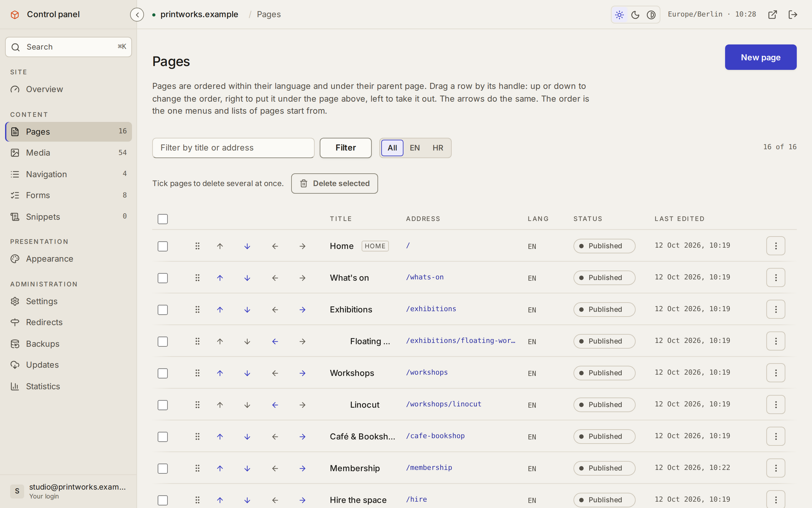
Task: Click Delete selected button
Action: pyautogui.click(x=334, y=184)
